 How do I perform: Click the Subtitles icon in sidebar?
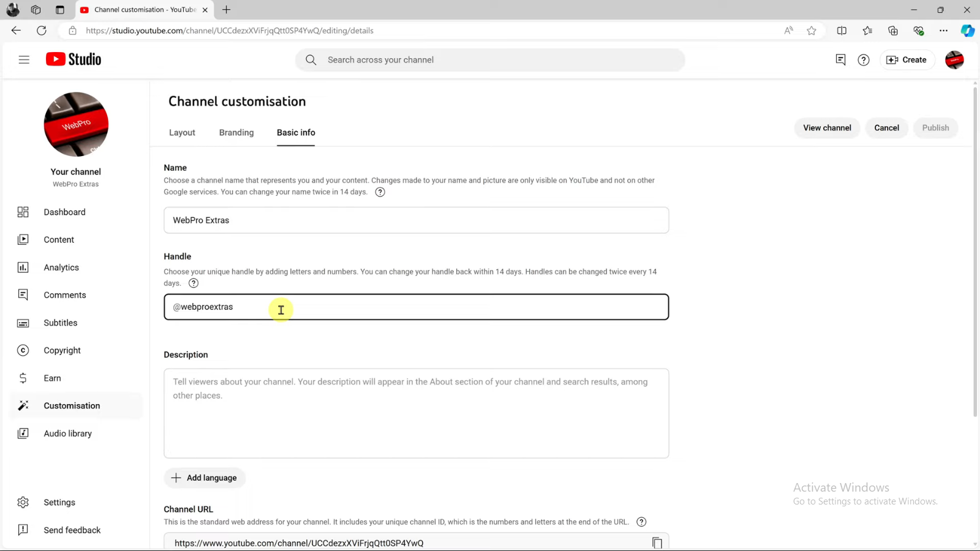tap(23, 323)
